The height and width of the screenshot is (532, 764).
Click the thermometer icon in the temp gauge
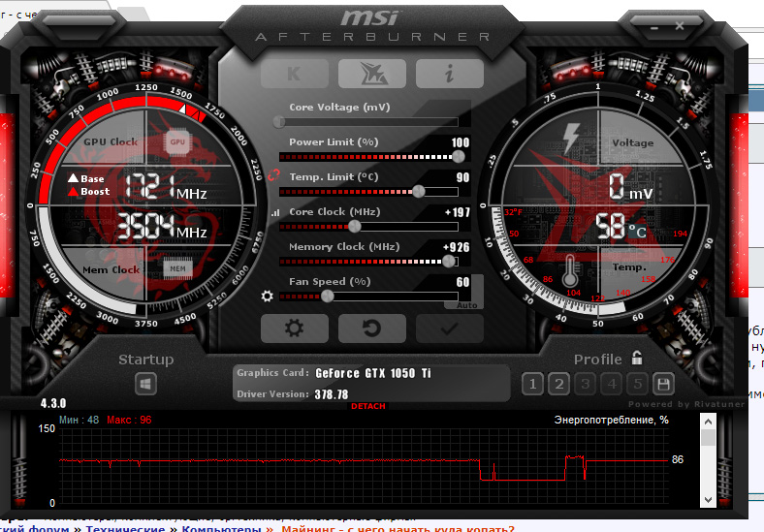(x=569, y=271)
